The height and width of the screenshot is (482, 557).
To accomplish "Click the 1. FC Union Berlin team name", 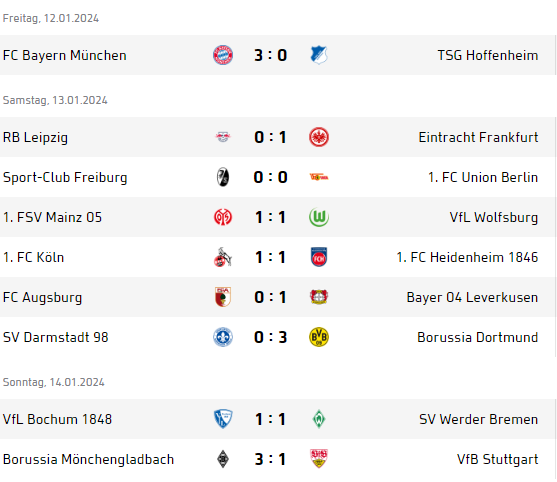I will pyautogui.click(x=483, y=177).
